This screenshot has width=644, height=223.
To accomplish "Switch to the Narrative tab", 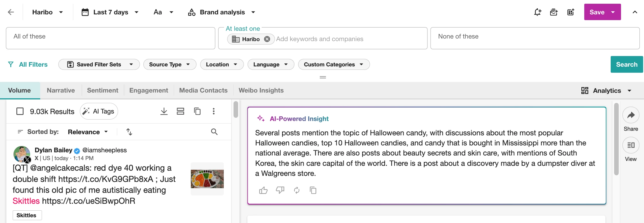I will pos(61,91).
